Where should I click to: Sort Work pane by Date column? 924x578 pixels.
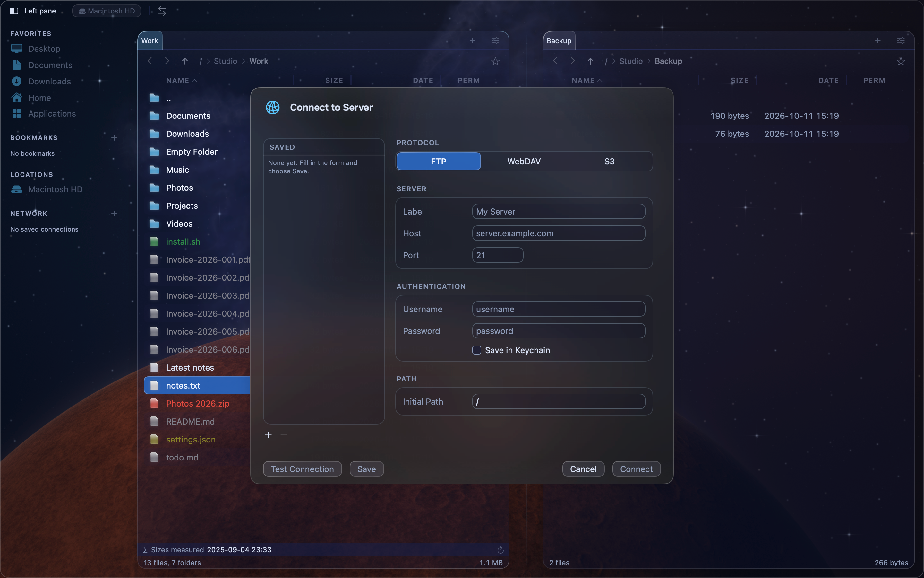[x=423, y=80]
